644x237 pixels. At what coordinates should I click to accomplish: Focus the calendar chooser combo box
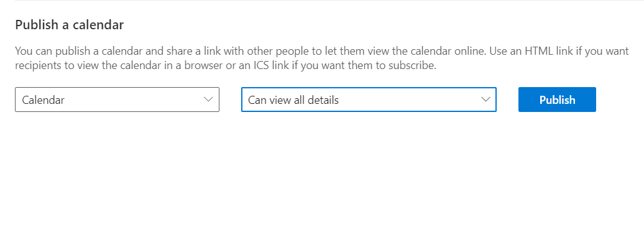pos(117,100)
